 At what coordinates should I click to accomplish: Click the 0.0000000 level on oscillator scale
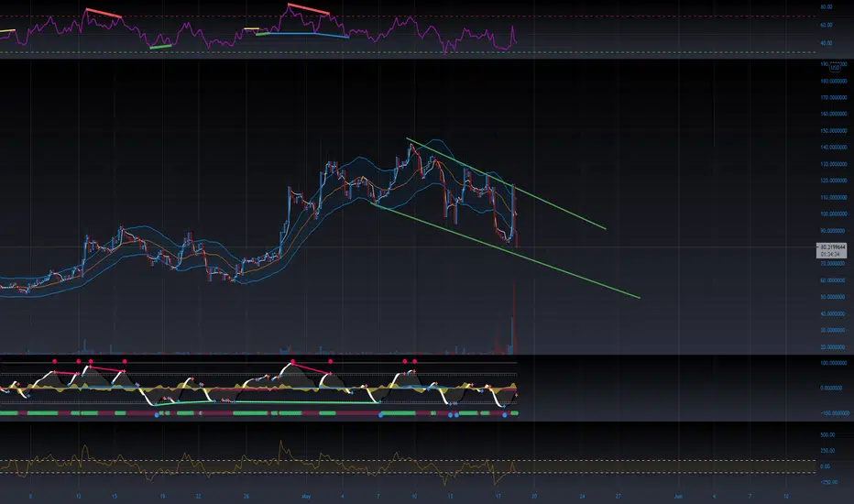[833, 388]
